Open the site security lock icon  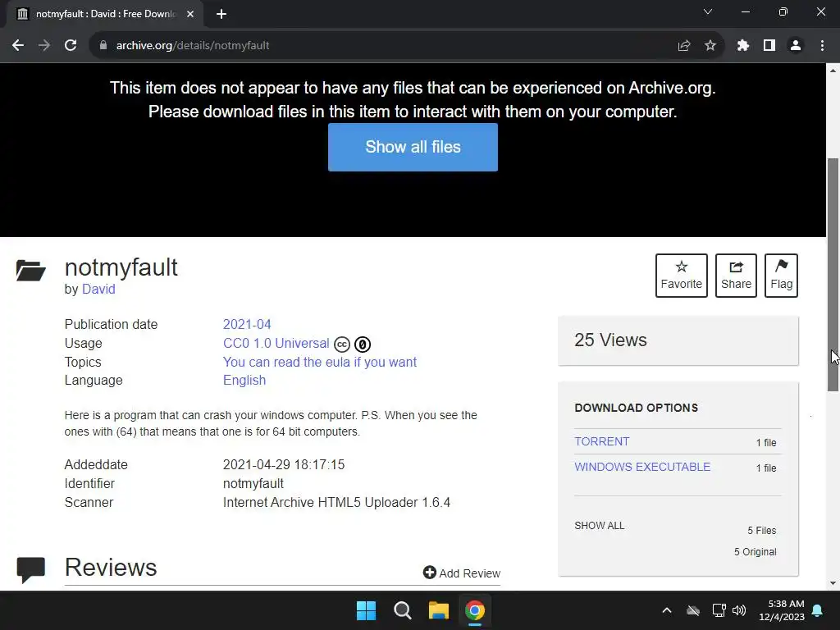coord(103,46)
